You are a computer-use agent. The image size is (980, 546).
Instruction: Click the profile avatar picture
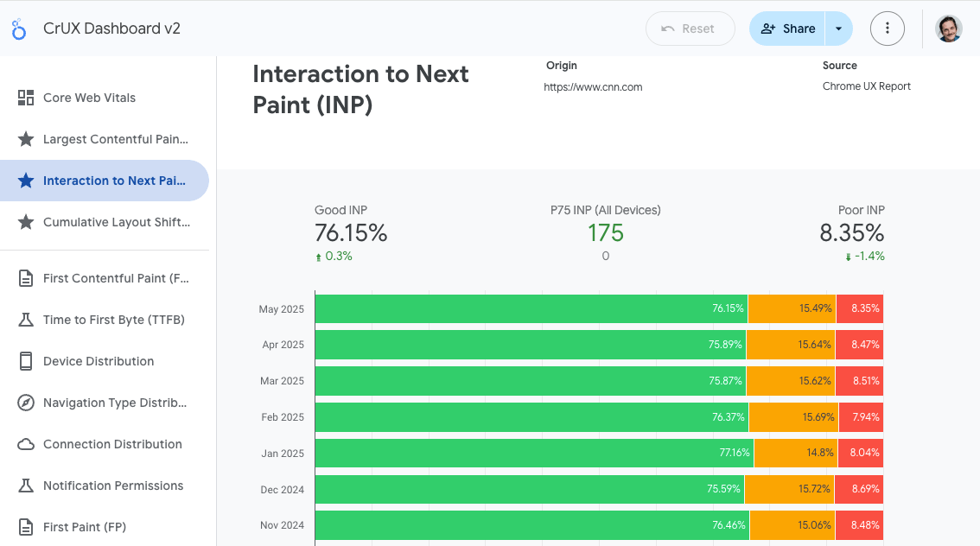click(948, 28)
